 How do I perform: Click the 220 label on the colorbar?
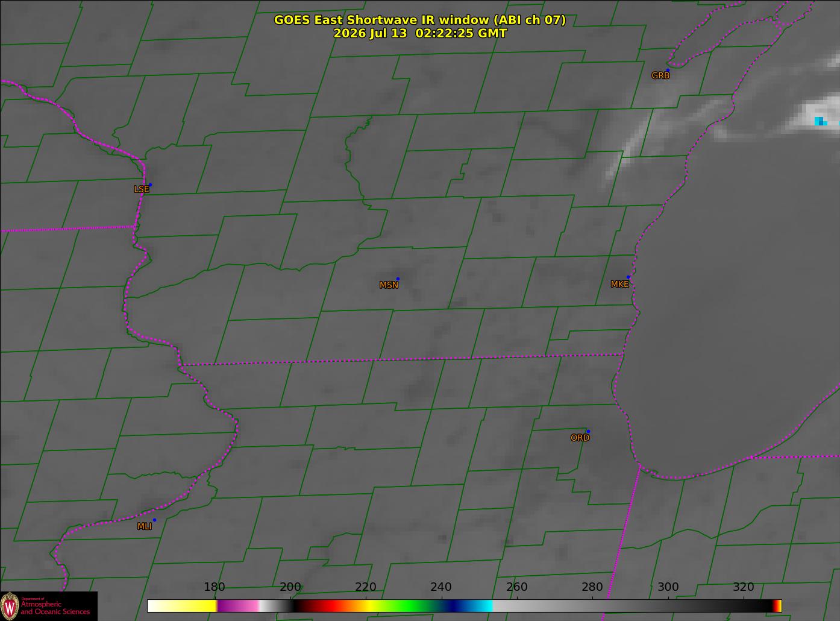366,587
